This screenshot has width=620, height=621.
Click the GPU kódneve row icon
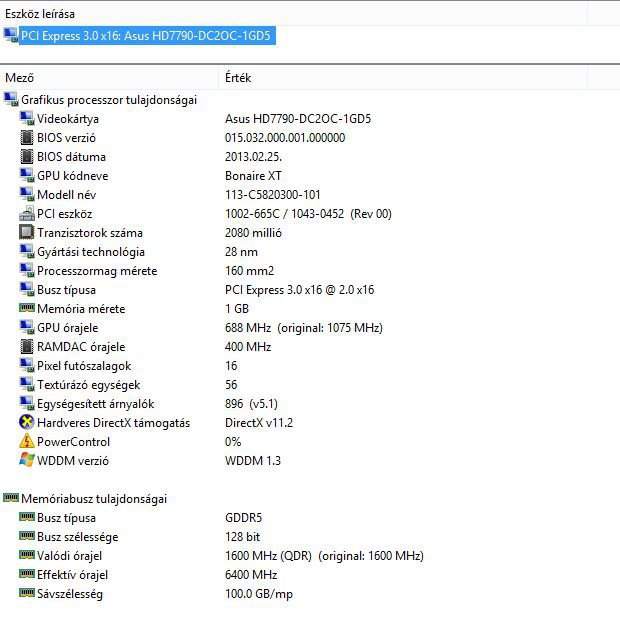(x=27, y=175)
